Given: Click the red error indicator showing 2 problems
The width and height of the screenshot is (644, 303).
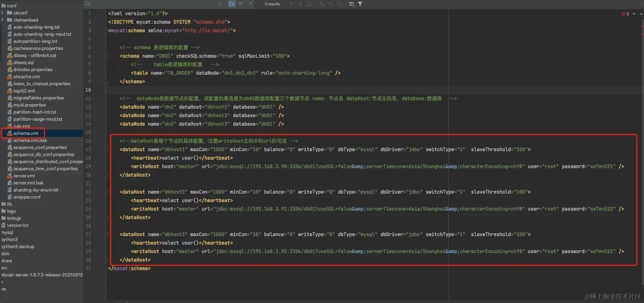Looking at the screenshot, I should pyautogui.click(x=625, y=14).
